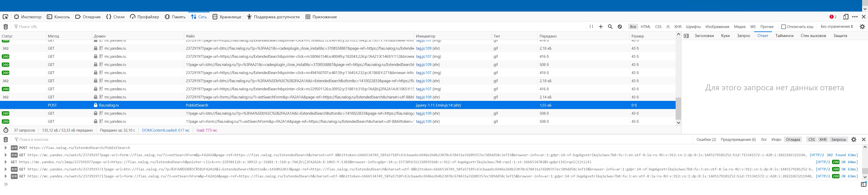This screenshot has height=195, width=868.
Task: Clear the network request list (trash icon)
Action: point(5,27)
